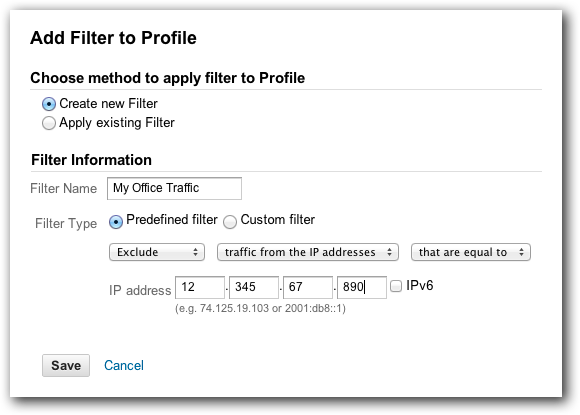Focus the second IP octet field containing 345
Screen dimensions: 580x415
pos(254,287)
